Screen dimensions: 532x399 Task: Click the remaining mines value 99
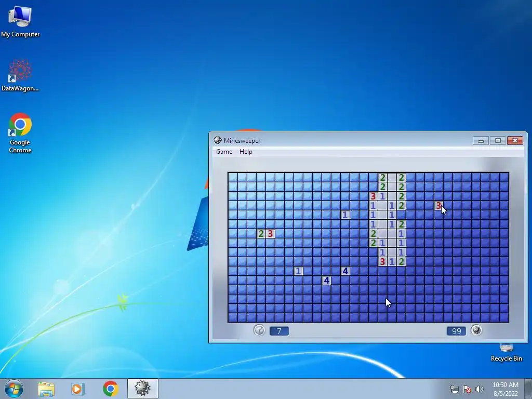coord(456,331)
